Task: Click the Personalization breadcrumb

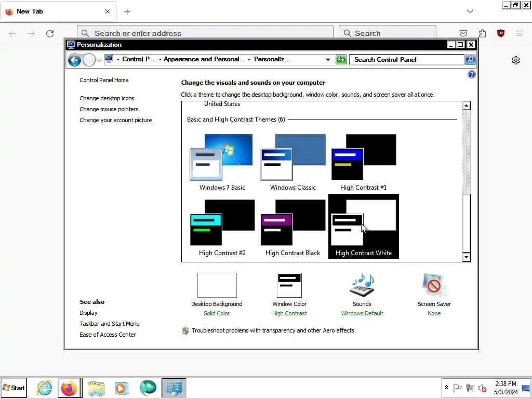Action: (x=272, y=59)
